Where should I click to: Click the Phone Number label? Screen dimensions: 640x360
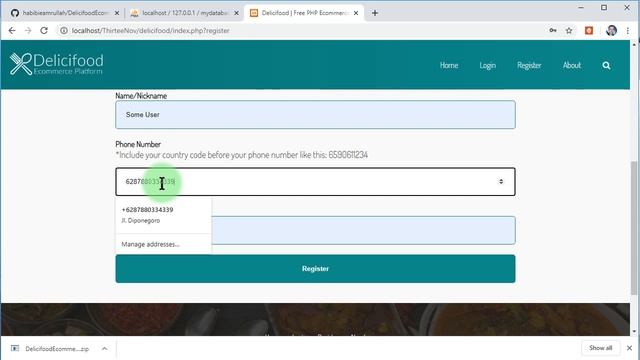click(138, 144)
